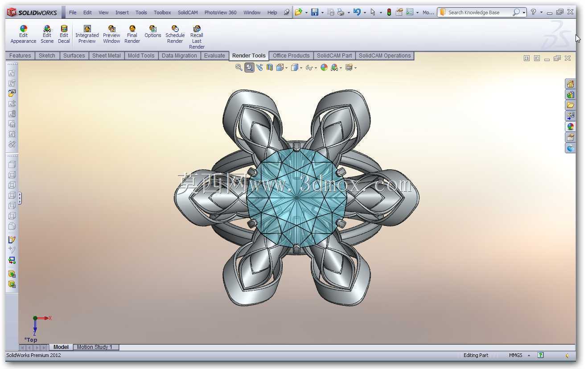Click the File Properties icon in the title toolbar
The width and height of the screenshot is (588, 369).
click(x=399, y=12)
